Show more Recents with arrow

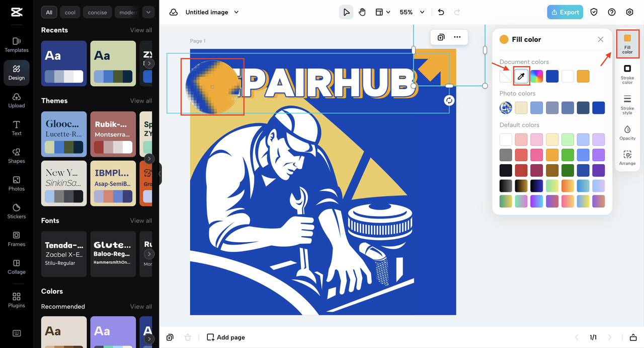coord(149,64)
